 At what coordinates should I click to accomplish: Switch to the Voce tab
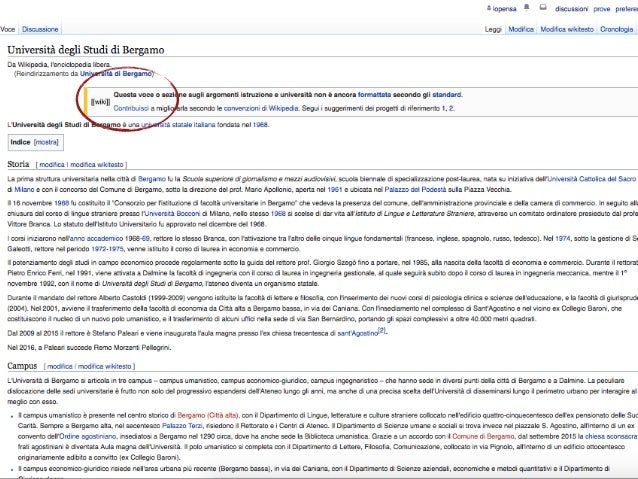click(7, 29)
